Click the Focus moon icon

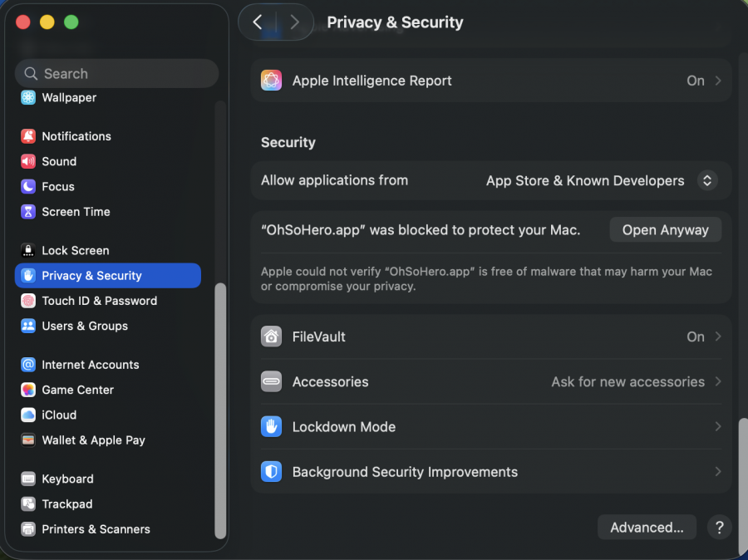(x=28, y=186)
